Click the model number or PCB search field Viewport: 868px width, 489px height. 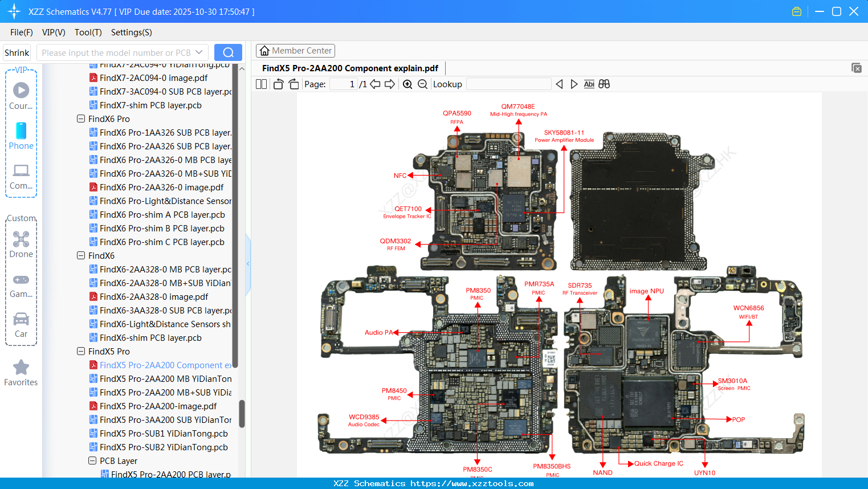tap(116, 52)
